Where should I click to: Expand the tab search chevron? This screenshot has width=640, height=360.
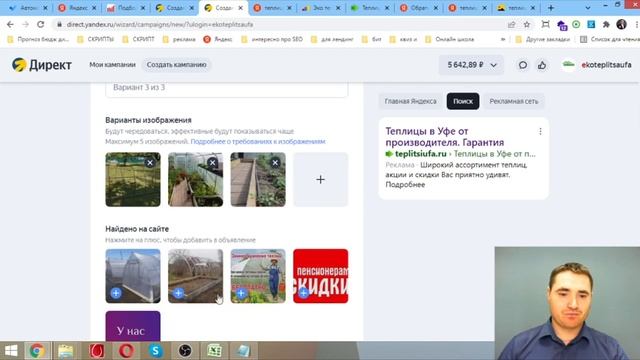pyautogui.click(x=588, y=8)
